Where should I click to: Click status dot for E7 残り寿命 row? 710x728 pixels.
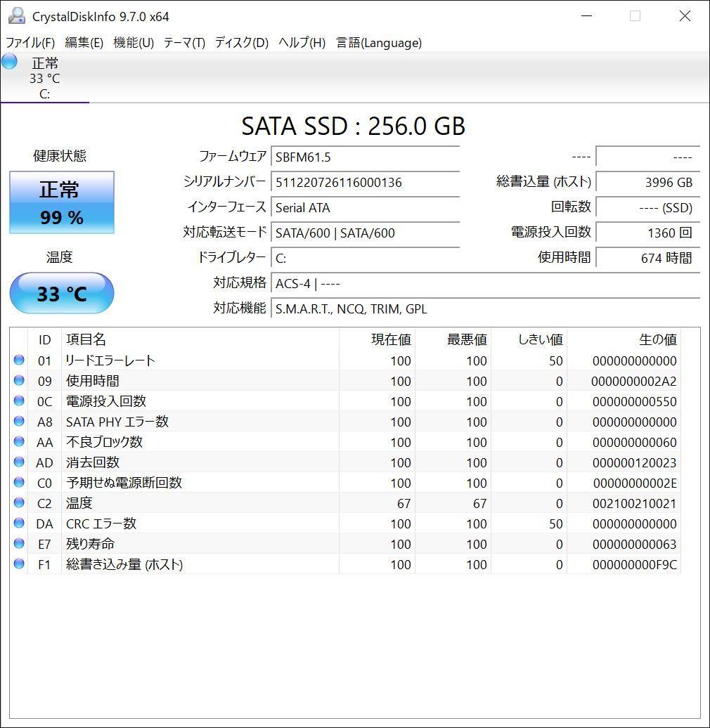coord(19,543)
